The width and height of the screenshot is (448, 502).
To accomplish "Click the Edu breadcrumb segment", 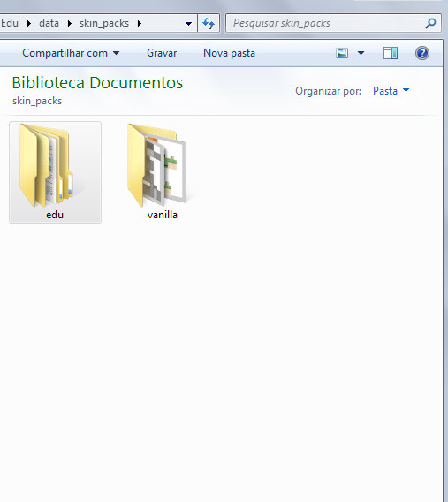I will tap(10, 23).
